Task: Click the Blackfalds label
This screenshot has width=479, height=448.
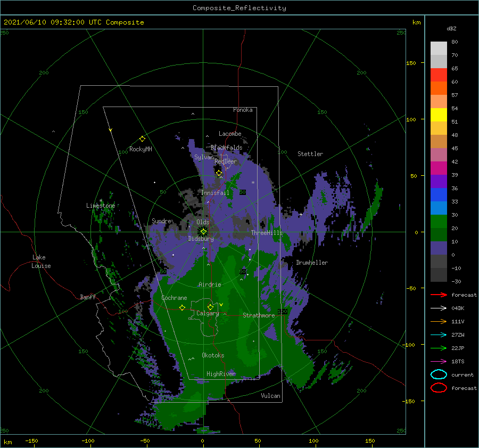Action: tap(226, 148)
